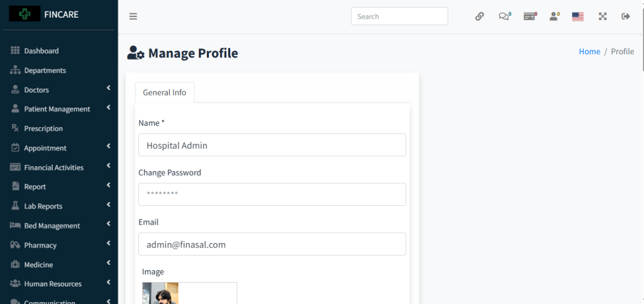Click the payment card notification icon
Viewport: 644px width, 304px height.
[x=530, y=16]
